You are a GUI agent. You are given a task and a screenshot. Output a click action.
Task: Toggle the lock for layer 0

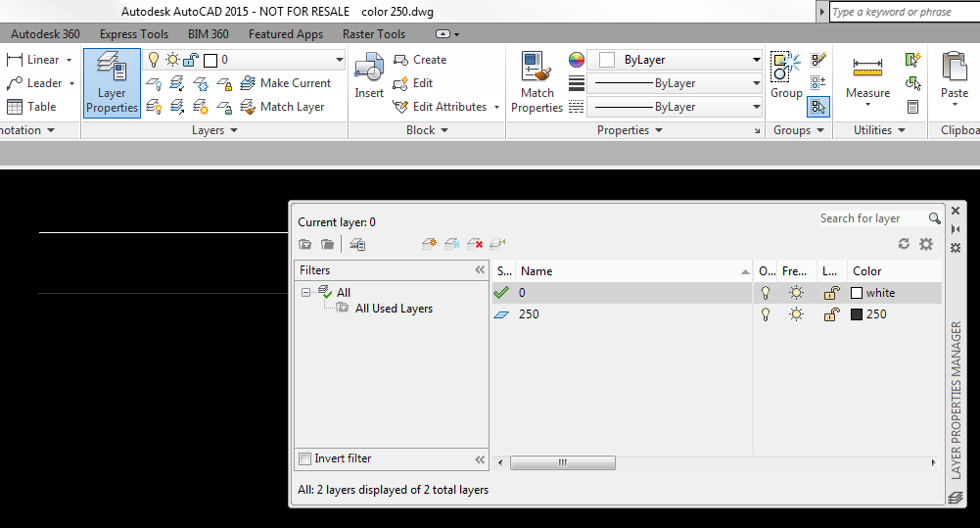831,293
